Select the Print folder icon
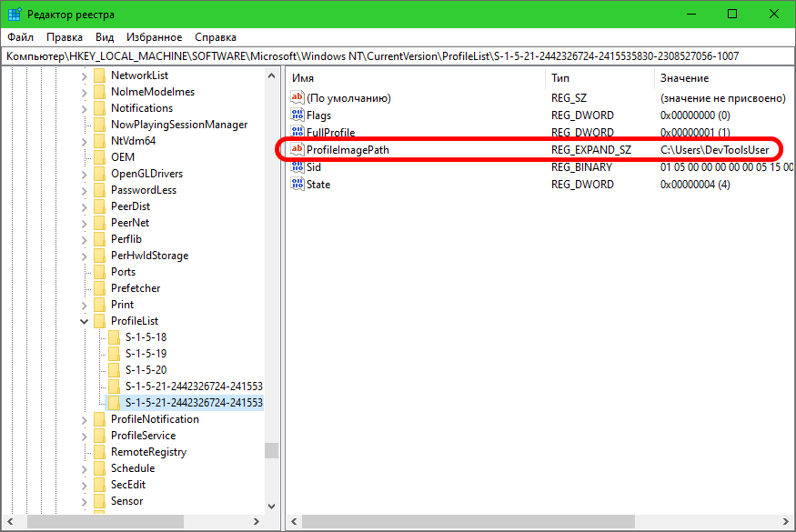796x532 pixels. (x=100, y=305)
